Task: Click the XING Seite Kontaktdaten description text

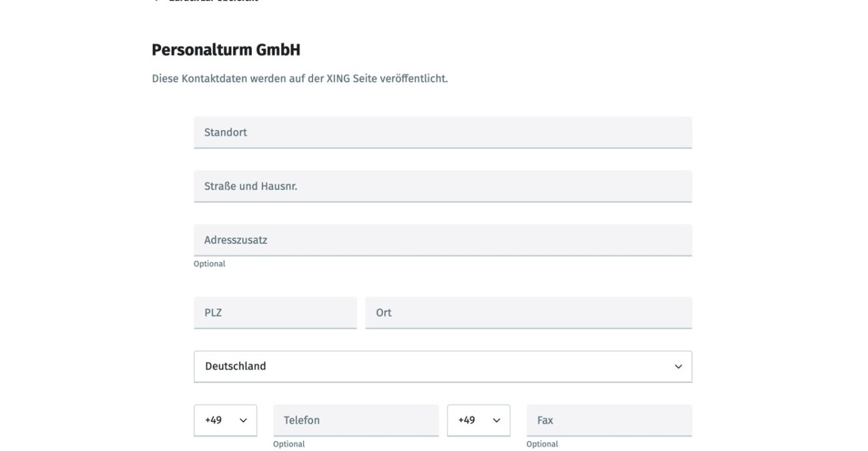Action: (x=299, y=79)
